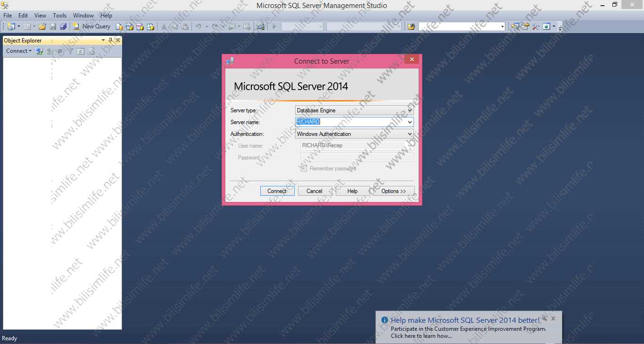
Task: Click the Object Explorer window toolbar icon
Action: 515,26
